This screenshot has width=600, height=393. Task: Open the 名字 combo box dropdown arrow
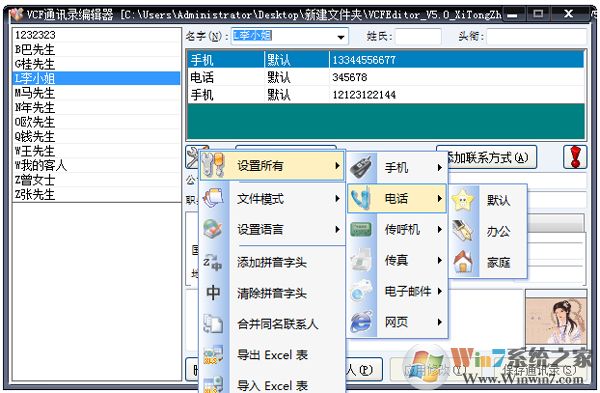(340, 37)
